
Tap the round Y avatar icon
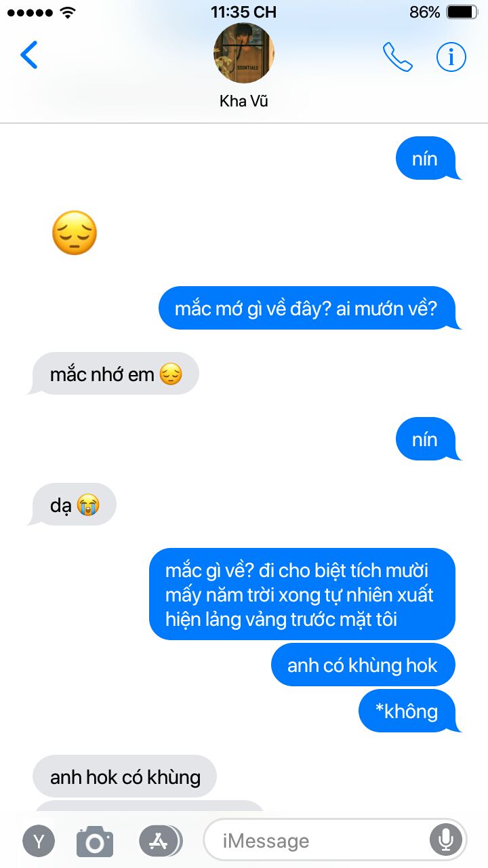(39, 842)
